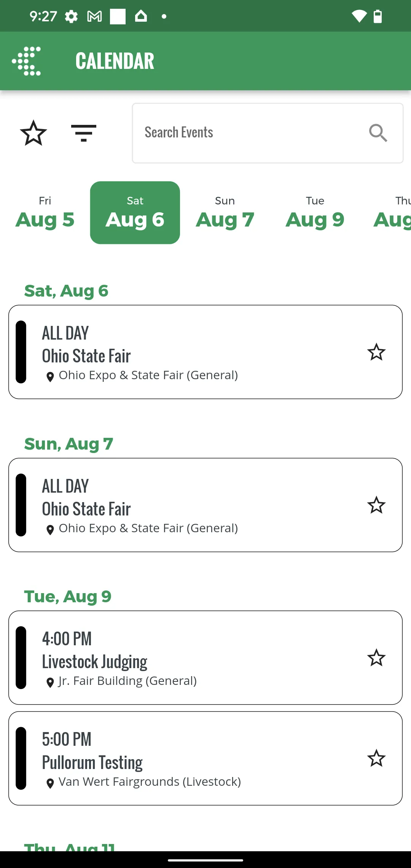Switch to the Sun Aug 7 date
This screenshot has height=868, width=411.
[225, 213]
